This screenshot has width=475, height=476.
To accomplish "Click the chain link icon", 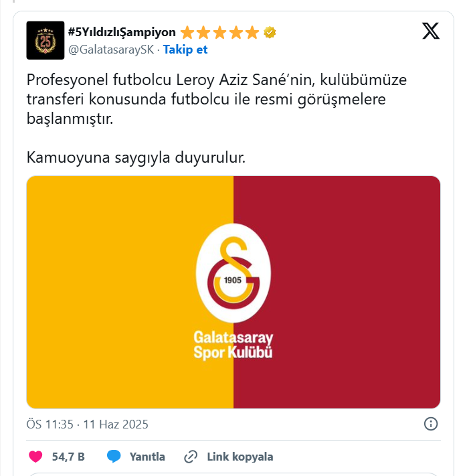I will pyautogui.click(x=191, y=457).
